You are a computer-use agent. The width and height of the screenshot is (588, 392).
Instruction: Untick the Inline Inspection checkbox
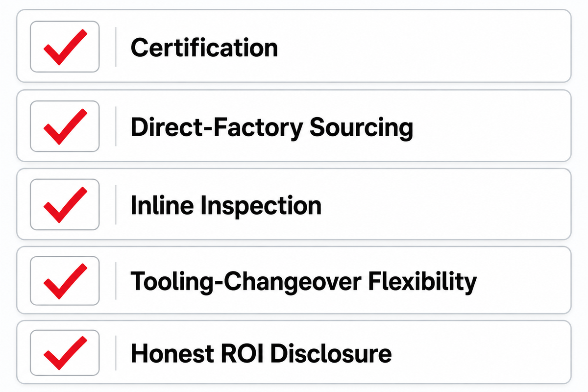tap(65, 204)
